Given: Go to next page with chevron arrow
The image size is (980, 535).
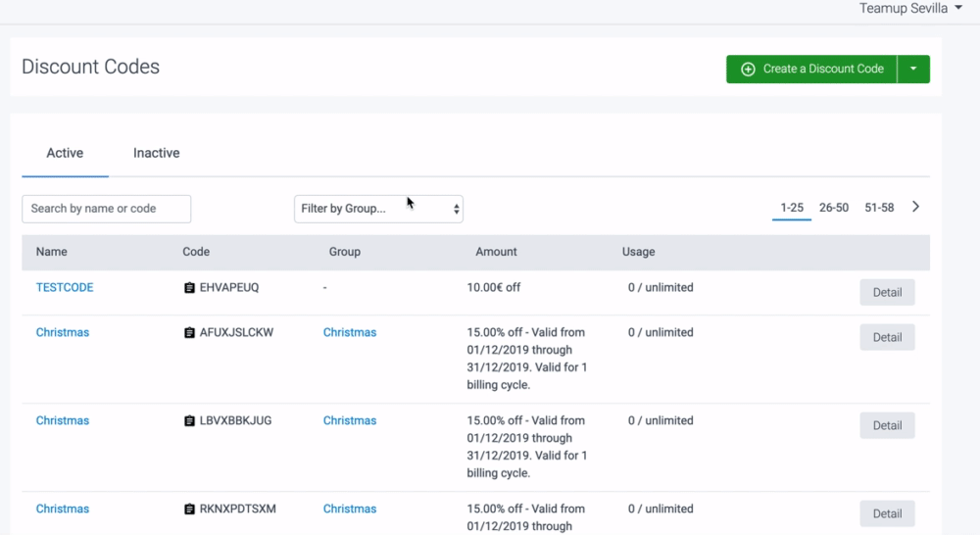Looking at the screenshot, I should pos(916,207).
